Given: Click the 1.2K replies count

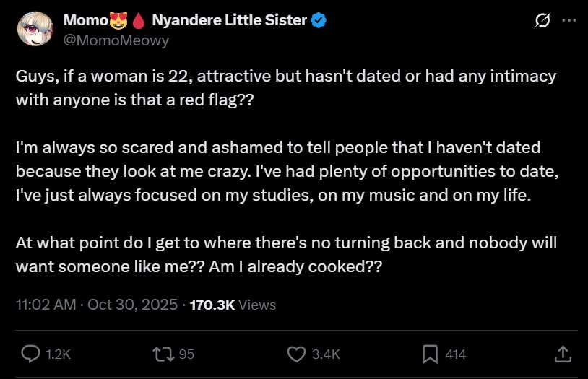Looking at the screenshot, I should (x=58, y=354).
